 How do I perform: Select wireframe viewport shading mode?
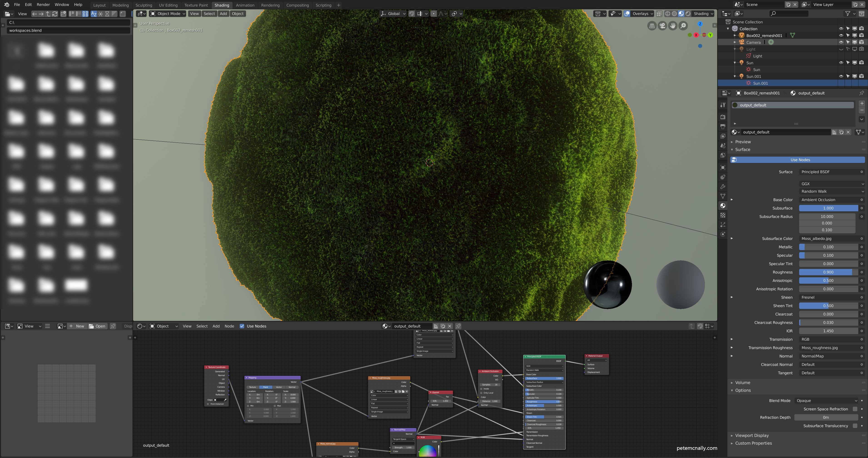tap(667, 14)
